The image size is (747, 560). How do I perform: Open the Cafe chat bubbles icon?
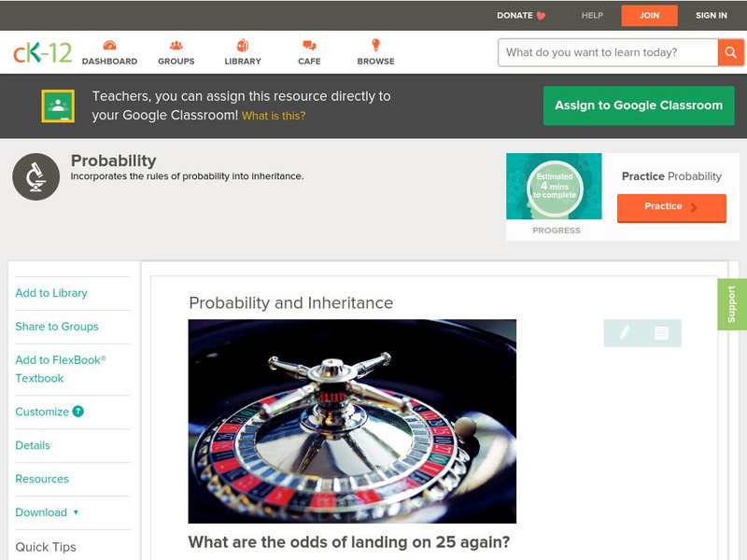point(309,45)
